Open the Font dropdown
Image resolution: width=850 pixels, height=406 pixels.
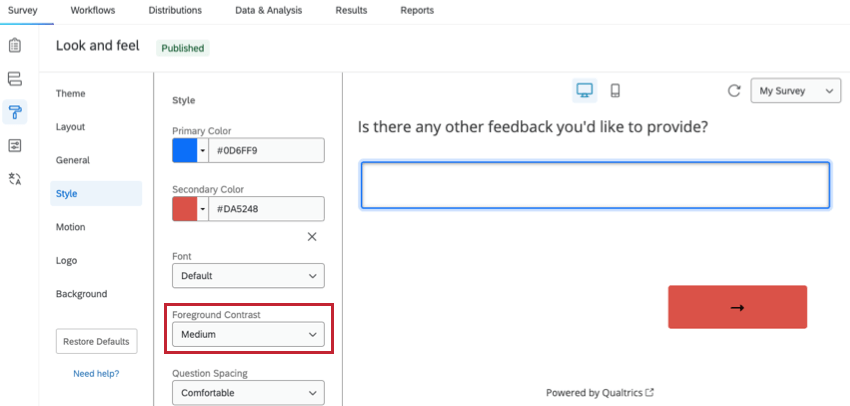point(248,275)
